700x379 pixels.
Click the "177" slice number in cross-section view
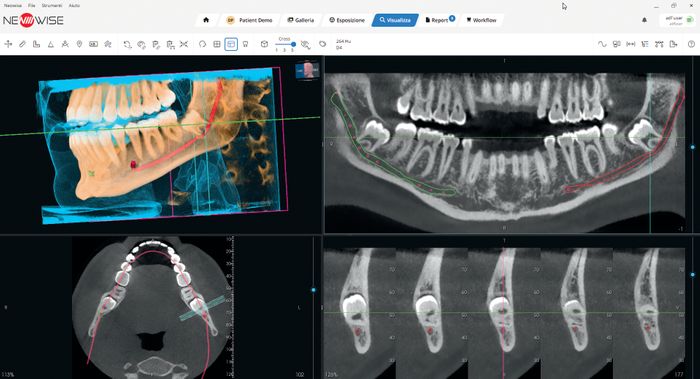[x=679, y=375]
